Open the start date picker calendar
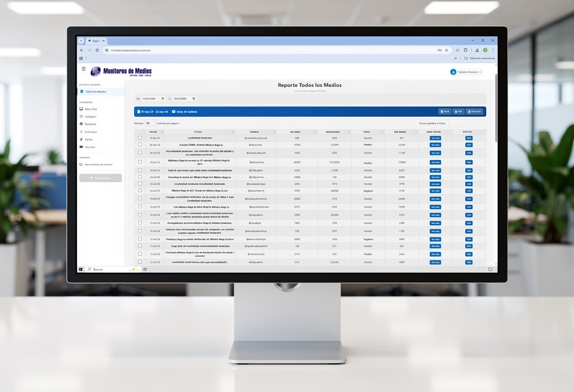This screenshot has height=392, width=574. (x=163, y=99)
